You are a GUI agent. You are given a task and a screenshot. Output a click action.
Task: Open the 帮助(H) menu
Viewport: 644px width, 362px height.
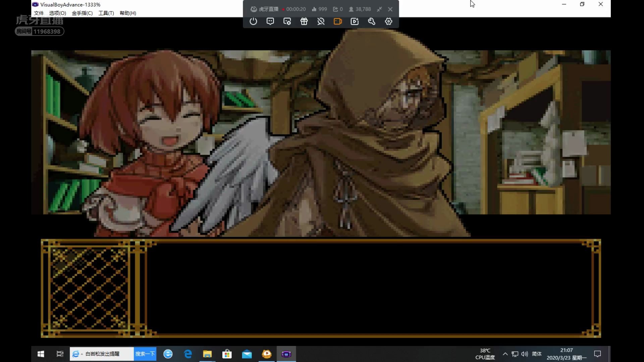tap(128, 13)
